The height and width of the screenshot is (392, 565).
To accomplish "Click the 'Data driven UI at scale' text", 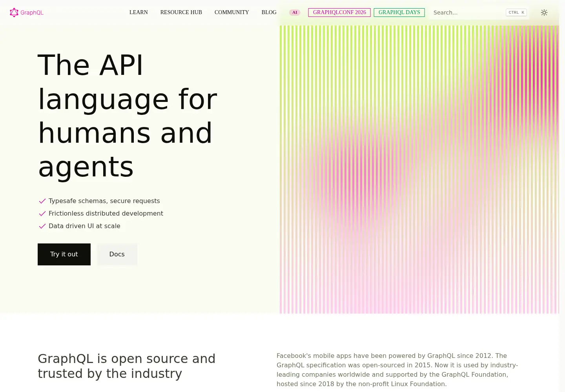I will pyautogui.click(x=84, y=226).
